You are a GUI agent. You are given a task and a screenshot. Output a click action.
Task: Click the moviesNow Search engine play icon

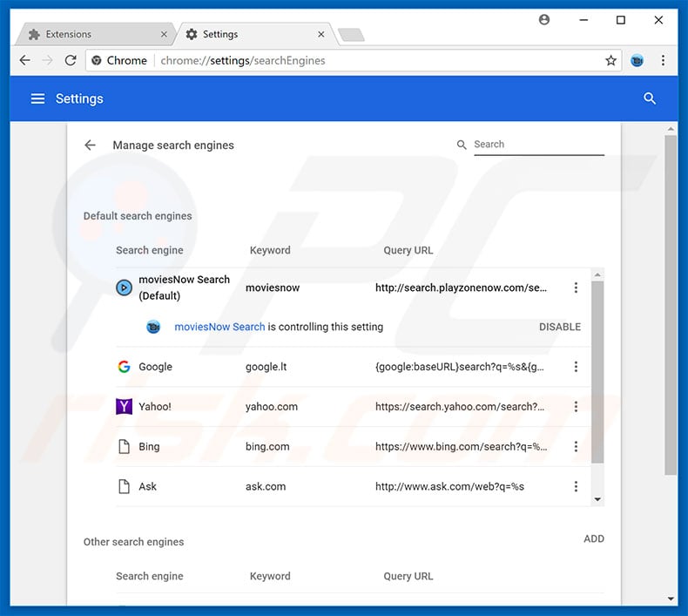(x=124, y=288)
